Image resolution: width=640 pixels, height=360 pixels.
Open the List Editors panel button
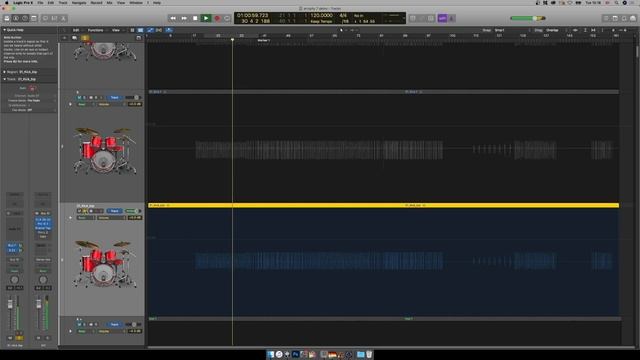point(606,18)
